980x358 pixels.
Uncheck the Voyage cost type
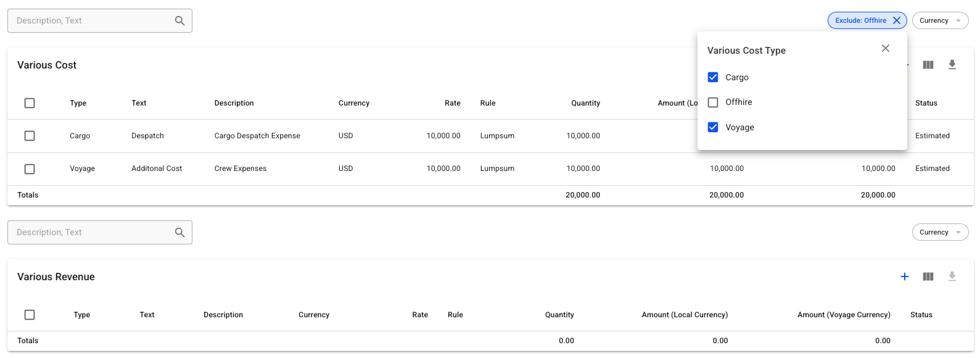point(713,127)
